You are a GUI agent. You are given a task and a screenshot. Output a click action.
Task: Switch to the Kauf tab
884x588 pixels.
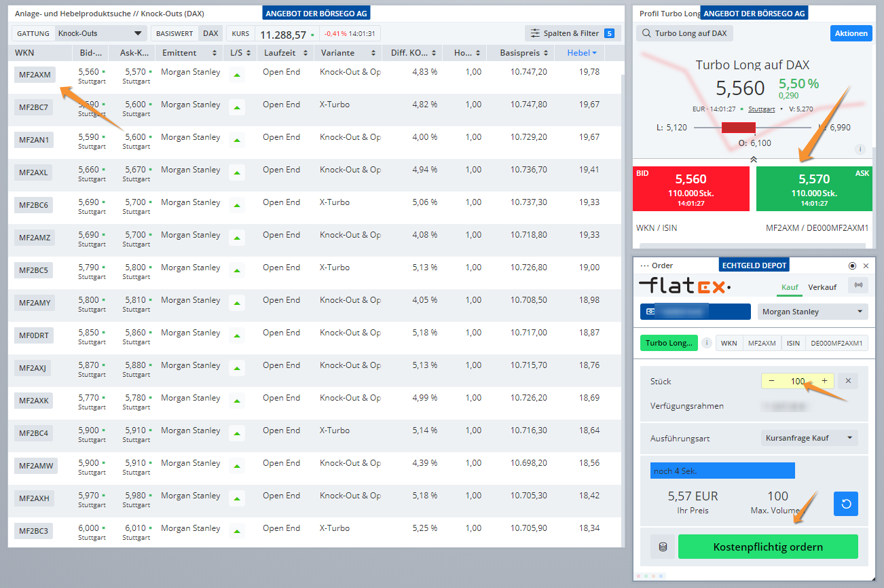[x=790, y=287]
